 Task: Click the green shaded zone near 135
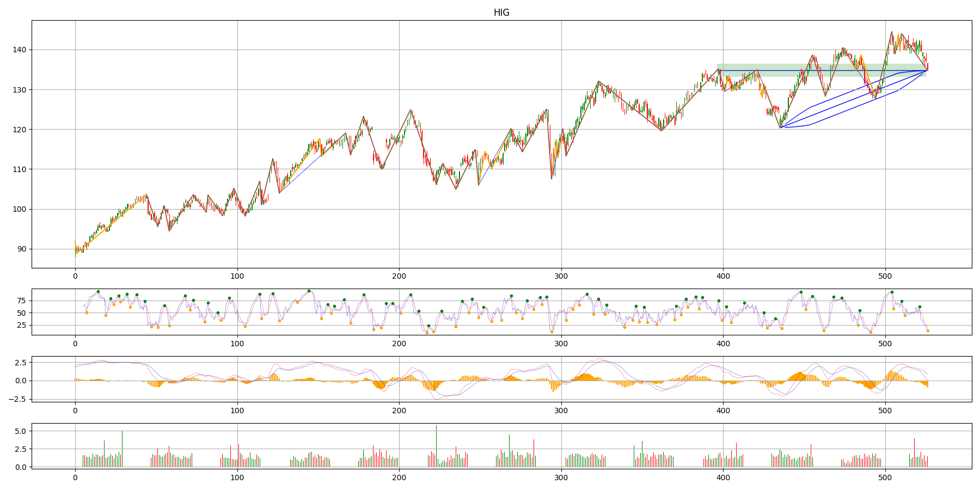click(821, 70)
